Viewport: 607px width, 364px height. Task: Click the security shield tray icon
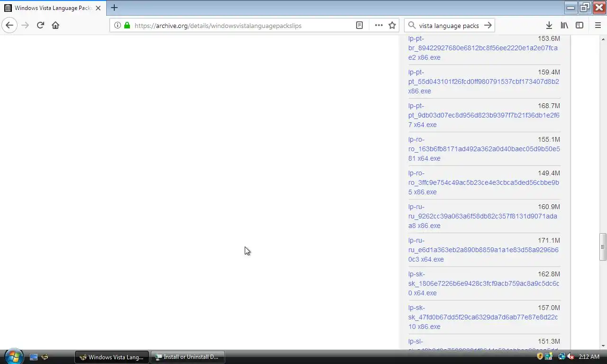point(540,356)
